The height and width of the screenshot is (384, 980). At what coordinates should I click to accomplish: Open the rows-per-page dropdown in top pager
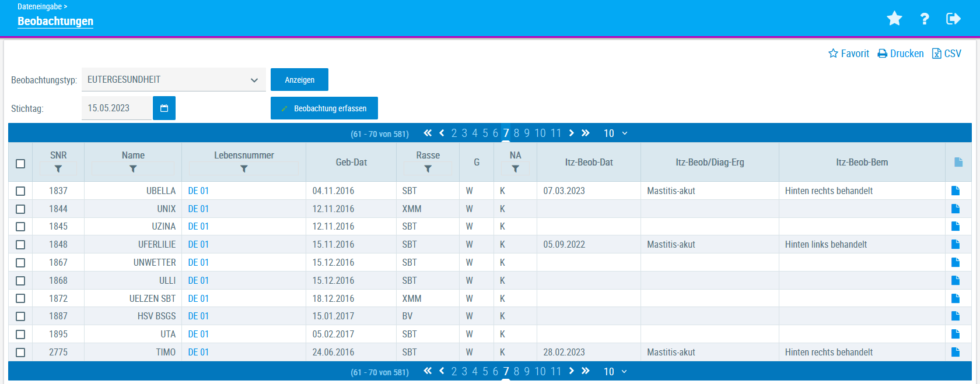tap(615, 133)
